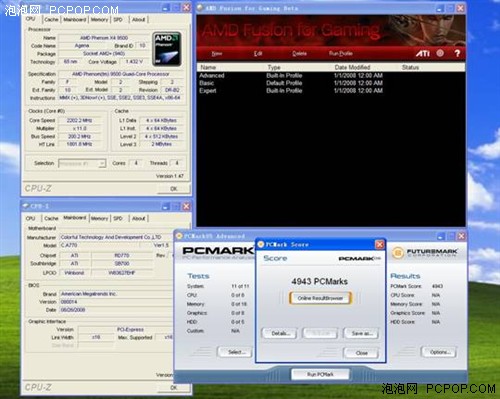Click the ATI logo in AMD Fusion
The width and height of the screenshot is (500, 399).
[422, 53]
